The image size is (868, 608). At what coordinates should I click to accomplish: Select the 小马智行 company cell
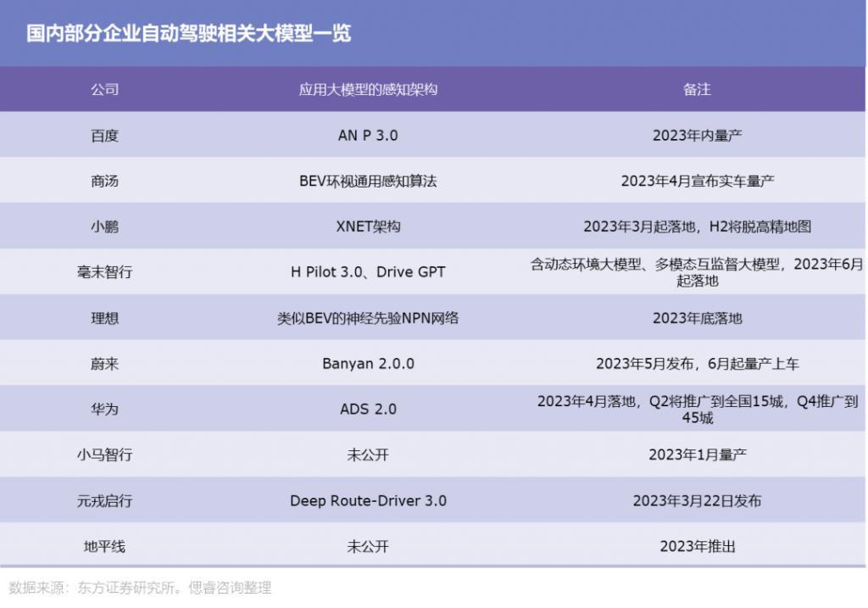click(x=104, y=455)
